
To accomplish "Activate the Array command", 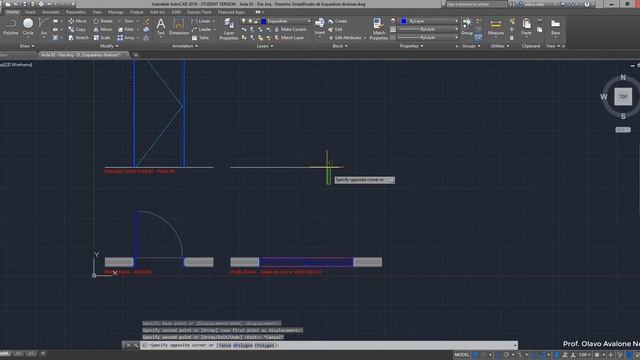I will pos(126,38).
